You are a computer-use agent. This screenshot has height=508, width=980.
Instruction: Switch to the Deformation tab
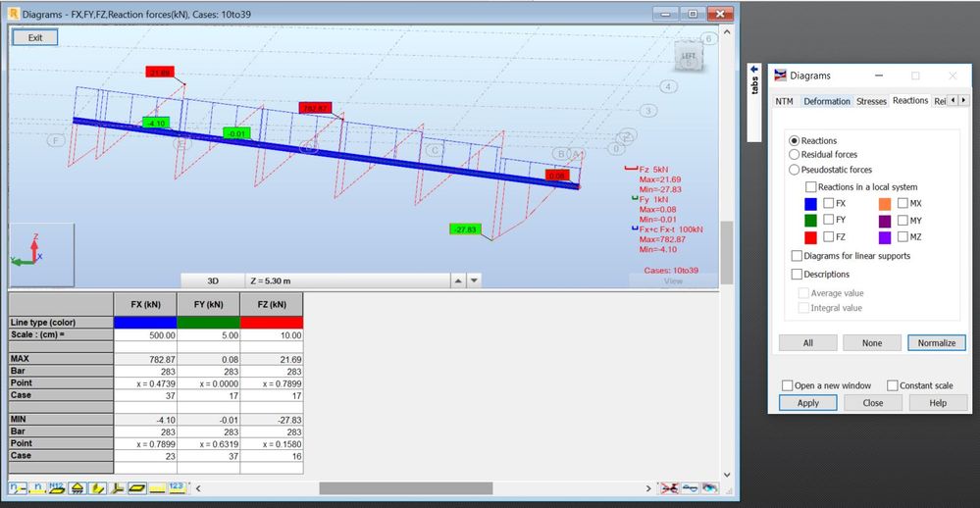[x=826, y=101]
